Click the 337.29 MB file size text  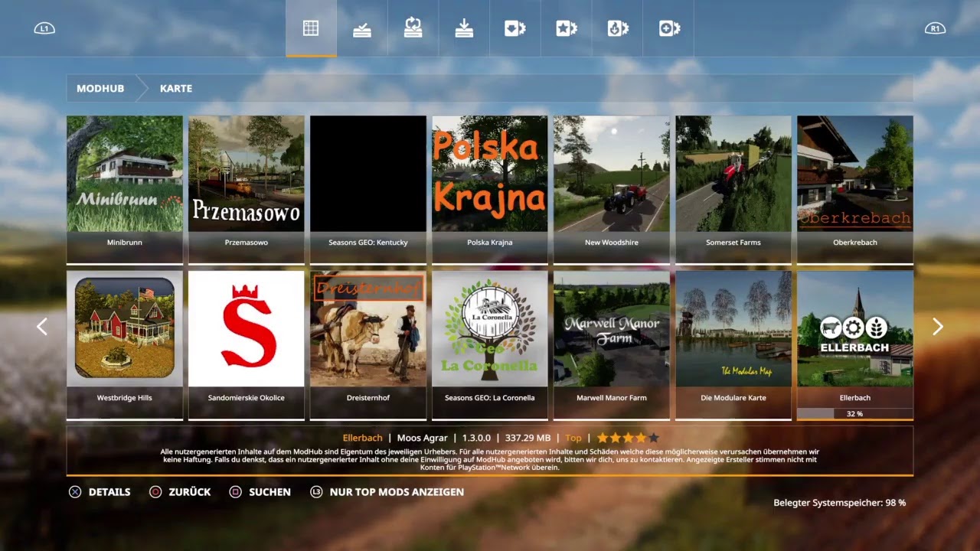tap(528, 438)
